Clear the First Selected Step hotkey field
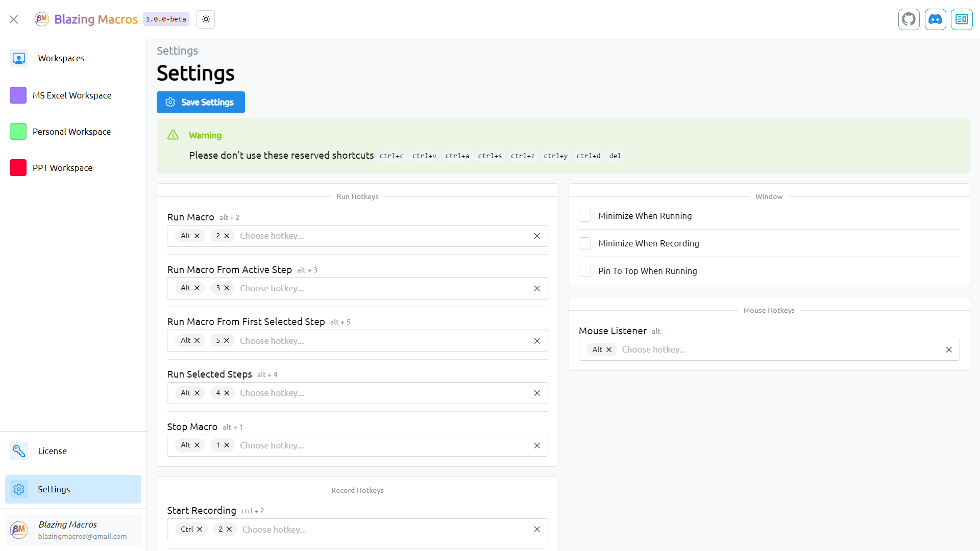Screen dimensions: 980x551 coord(537,341)
